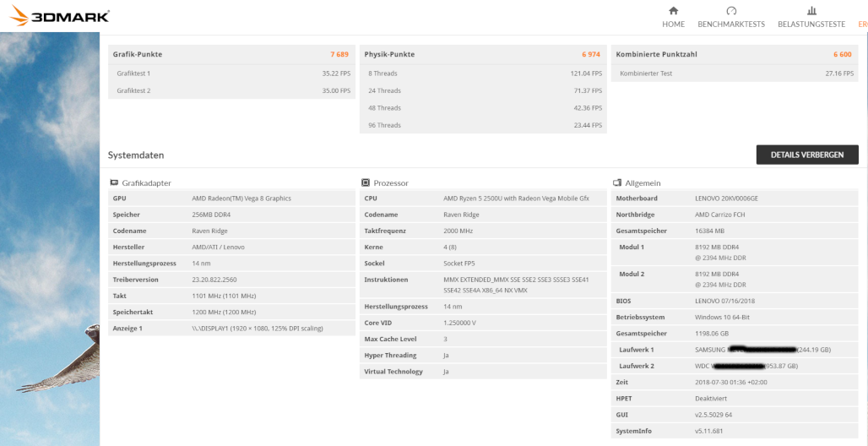Select GUI version v2.5.5029 64
Screen dimensions: 868x446
click(713, 415)
